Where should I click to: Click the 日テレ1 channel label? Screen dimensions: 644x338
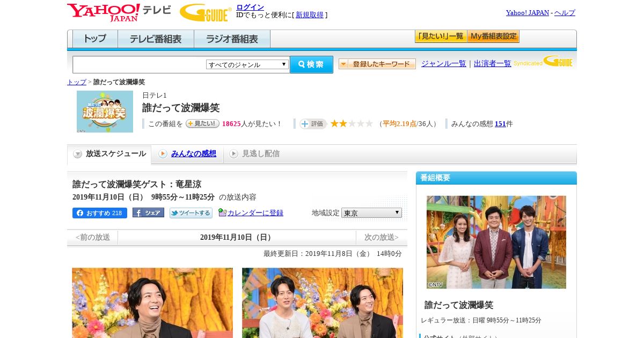point(155,95)
